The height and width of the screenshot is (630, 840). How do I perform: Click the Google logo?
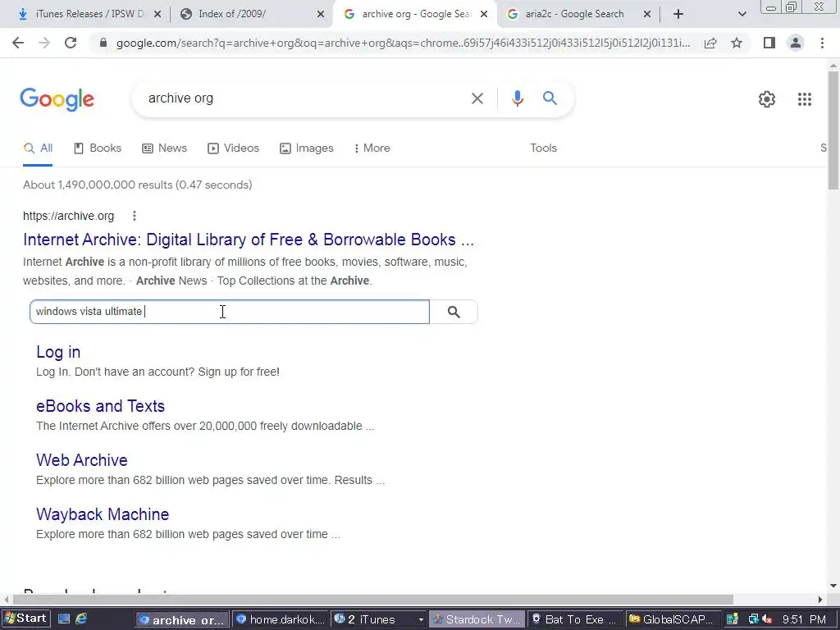[x=57, y=99]
